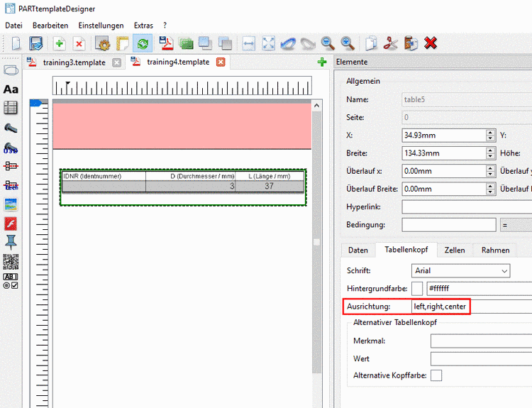Switch to training4.template tab
Screen dimensions: 532x408
coord(178,62)
